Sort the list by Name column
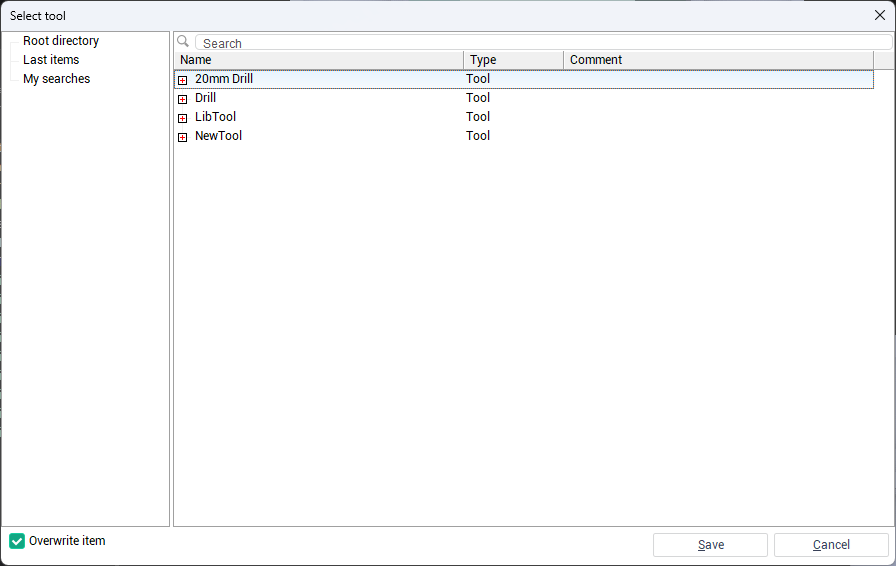Screen dimensions: 896x566 point(318,60)
